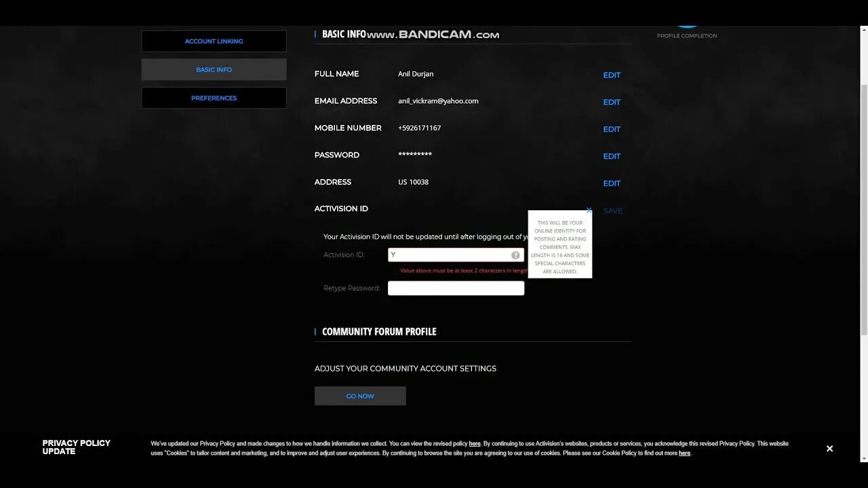Viewport: 868px width, 488px height.
Task: Open the Cookie Policy 'here' link
Action: coord(684,453)
